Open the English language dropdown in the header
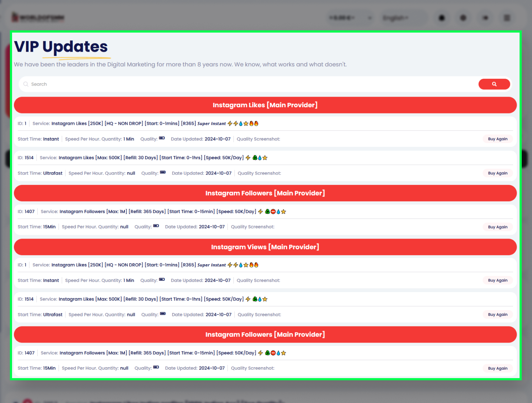Screen dimensions: 532x403 (396, 18)
